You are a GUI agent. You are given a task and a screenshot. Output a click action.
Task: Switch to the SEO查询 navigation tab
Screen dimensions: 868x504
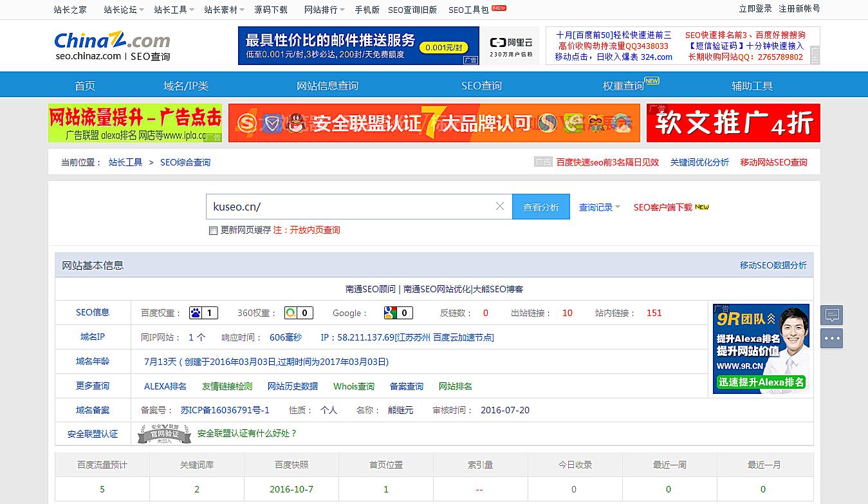click(x=481, y=84)
